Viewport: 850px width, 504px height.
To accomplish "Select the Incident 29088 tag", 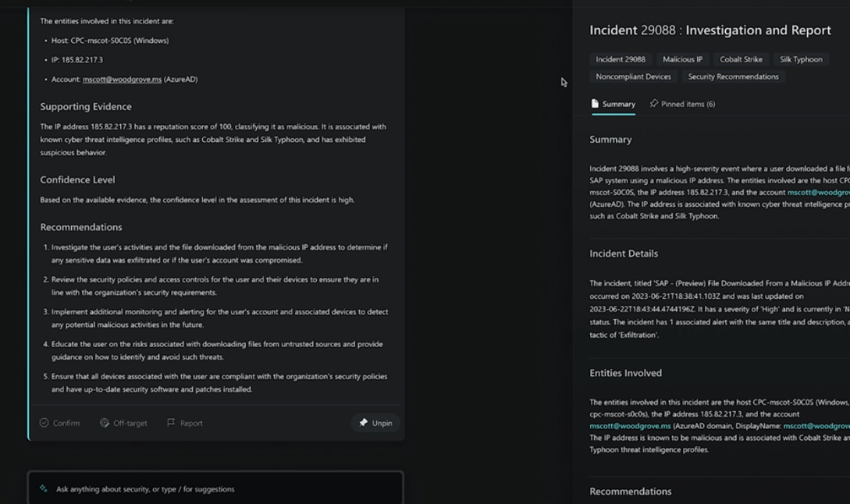I will click(621, 59).
